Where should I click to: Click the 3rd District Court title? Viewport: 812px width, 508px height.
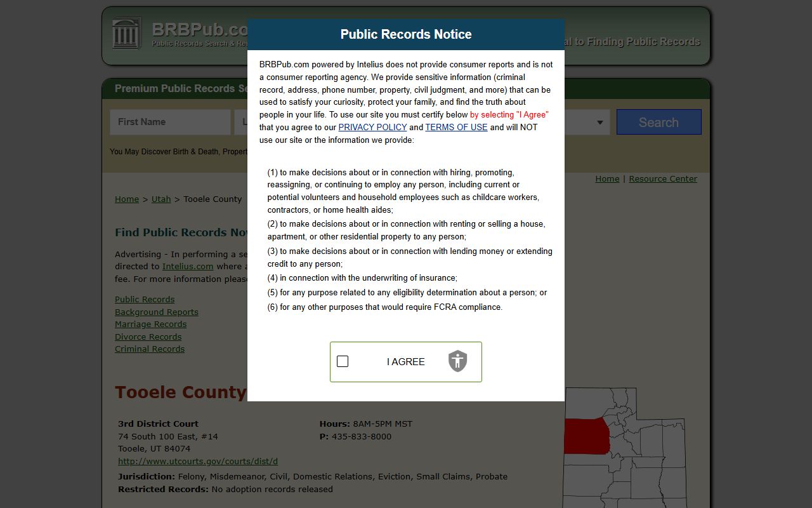(158, 424)
